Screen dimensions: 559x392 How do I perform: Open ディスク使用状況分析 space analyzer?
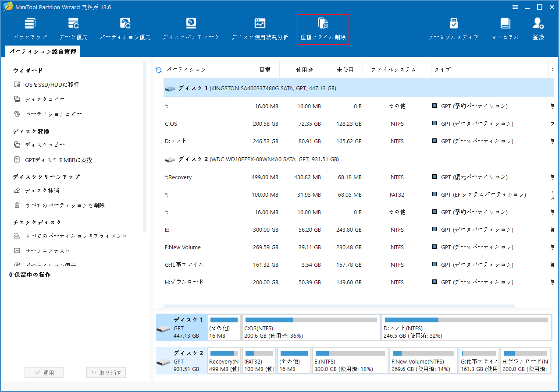[260, 27]
